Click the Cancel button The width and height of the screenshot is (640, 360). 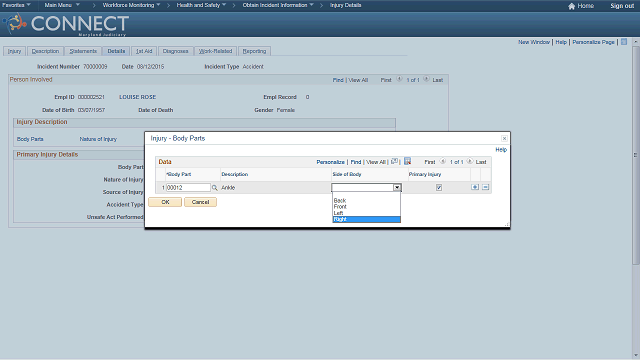point(200,202)
